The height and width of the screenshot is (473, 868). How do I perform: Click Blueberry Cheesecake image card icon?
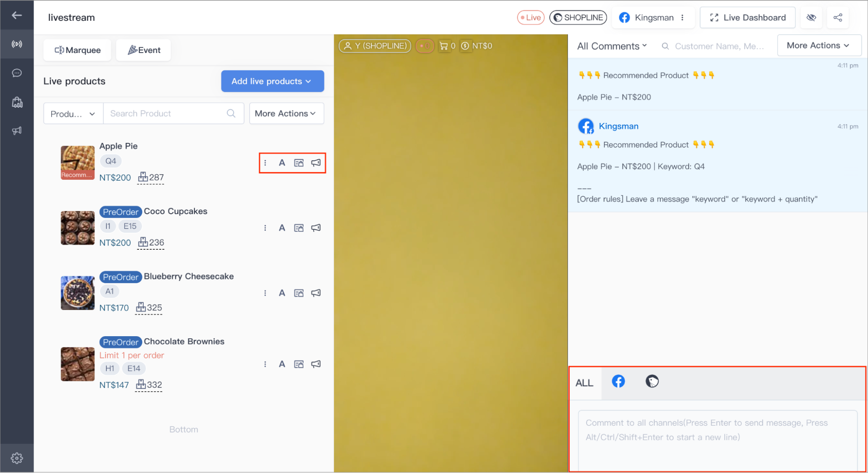coord(299,293)
